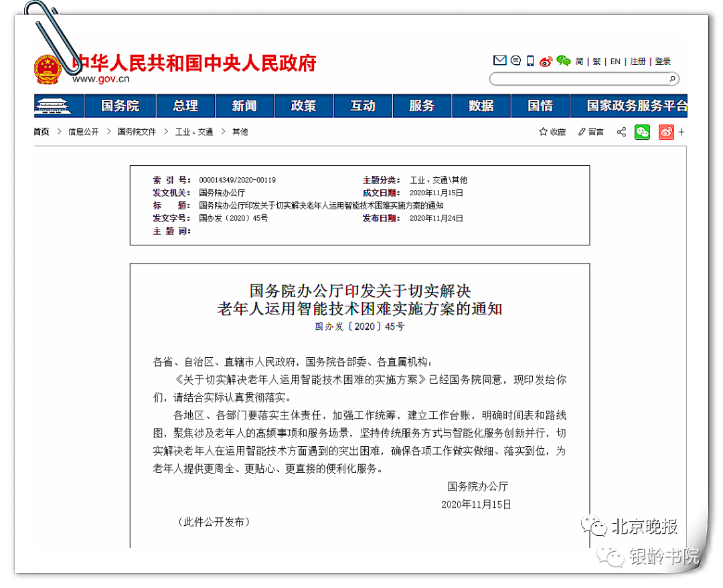Select topic category 工业、交通\其他 value
723x588 pixels.
click(x=438, y=180)
